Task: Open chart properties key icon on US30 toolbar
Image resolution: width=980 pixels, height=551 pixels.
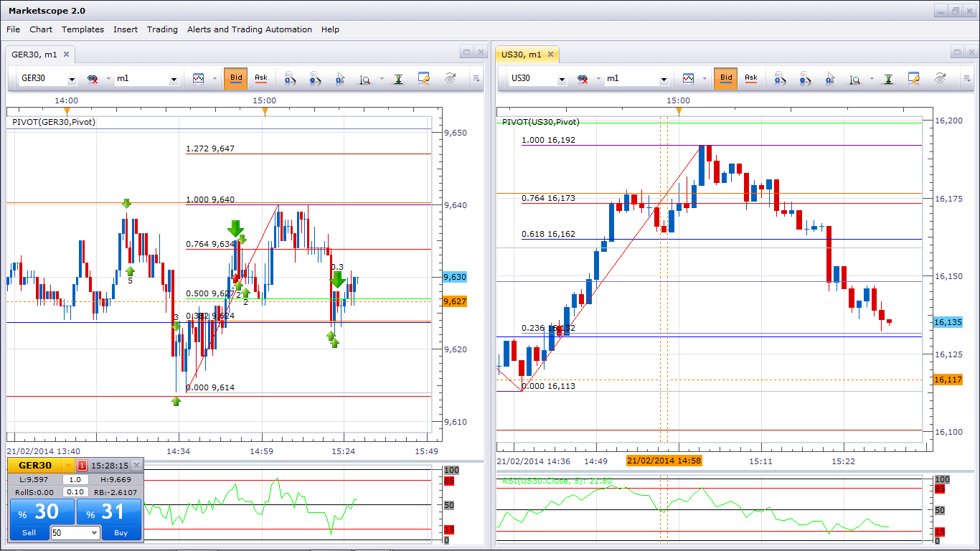Action: click(913, 78)
